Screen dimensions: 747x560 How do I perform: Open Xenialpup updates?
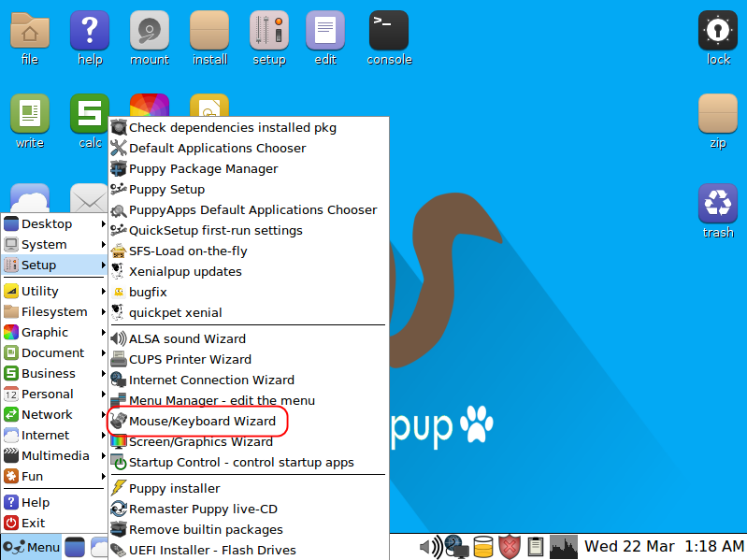[x=249, y=271]
